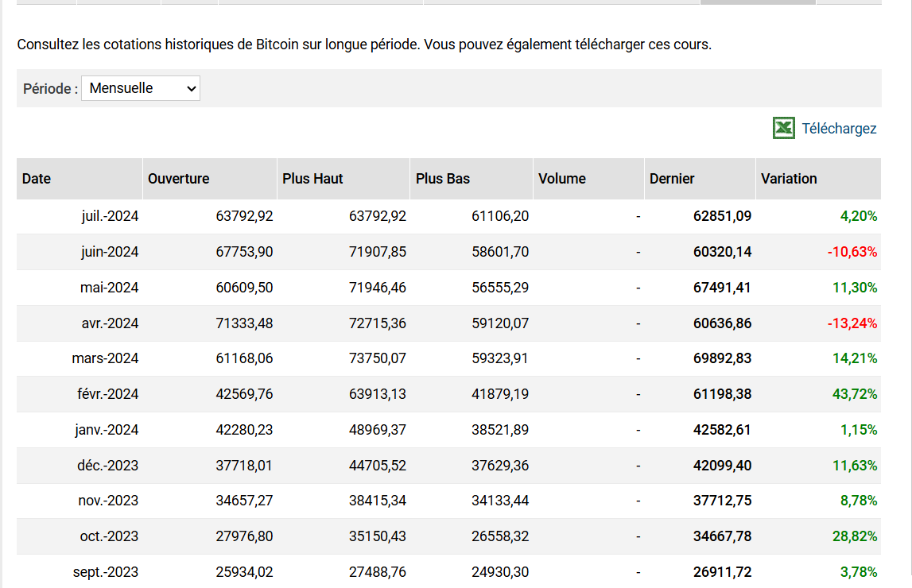
Task: Open the Téléchargez download link
Action: [x=839, y=129]
